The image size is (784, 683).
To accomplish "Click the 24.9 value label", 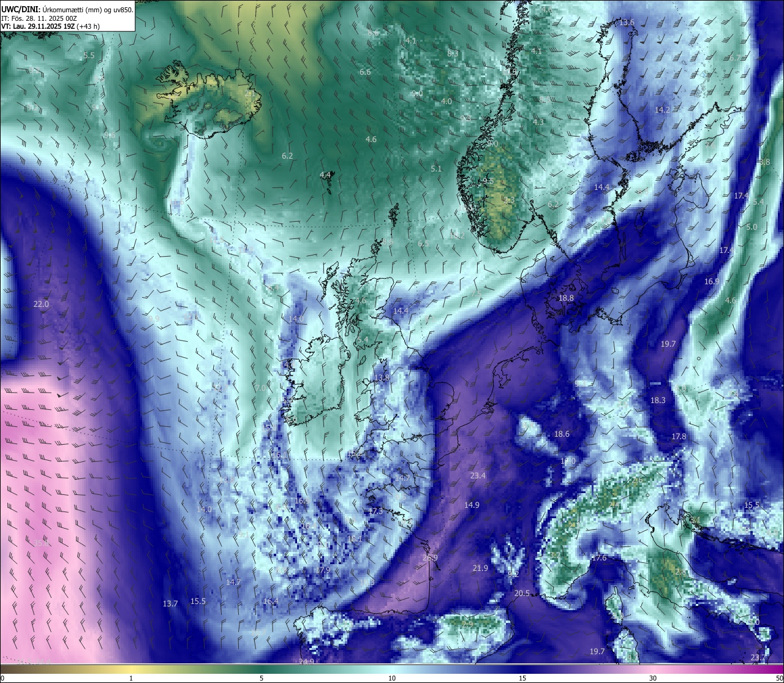I will 306,662.
